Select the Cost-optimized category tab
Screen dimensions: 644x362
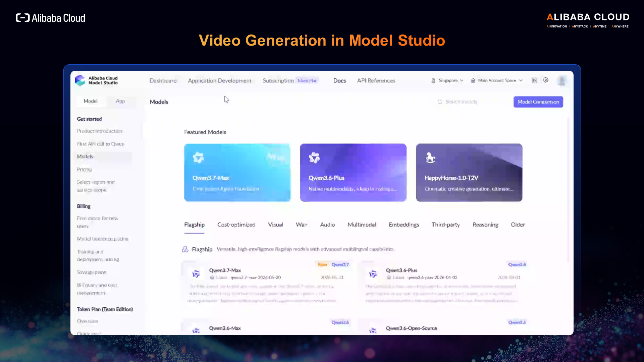pyautogui.click(x=236, y=225)
